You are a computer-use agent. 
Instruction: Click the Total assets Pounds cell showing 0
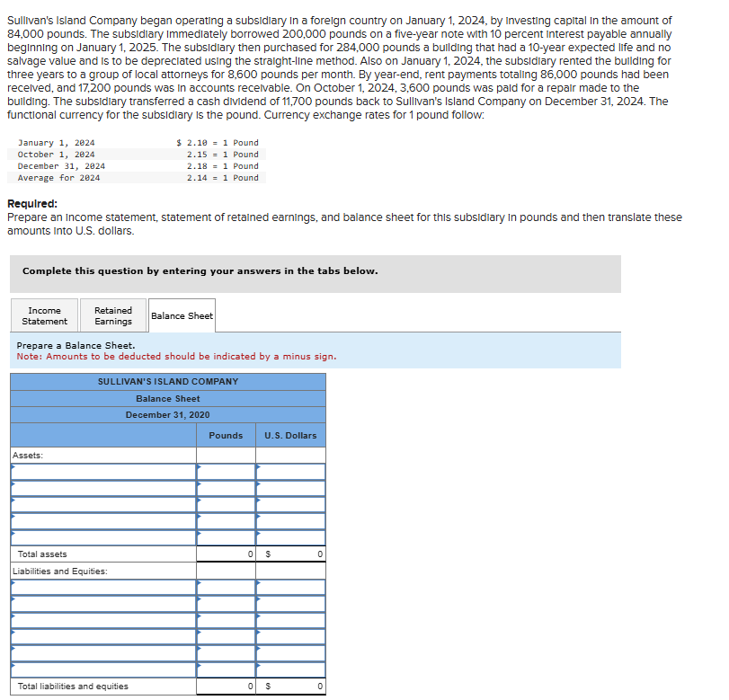coord(225,554)
